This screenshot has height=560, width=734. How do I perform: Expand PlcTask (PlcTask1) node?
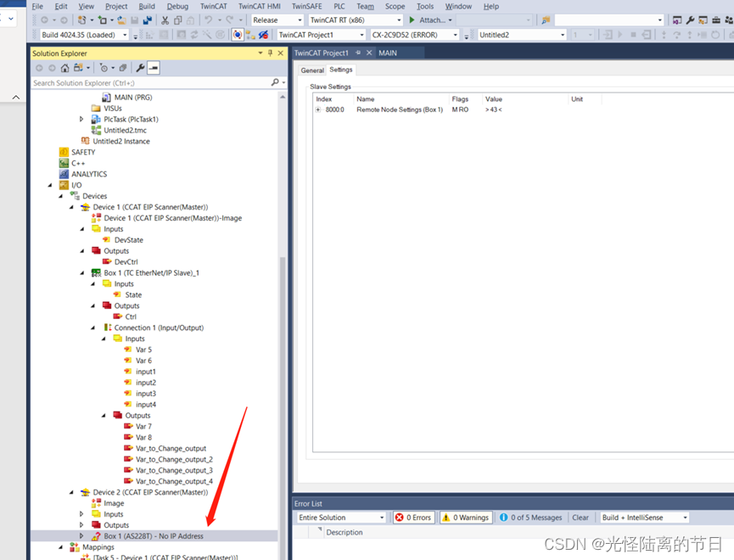(x=82, y=120)
